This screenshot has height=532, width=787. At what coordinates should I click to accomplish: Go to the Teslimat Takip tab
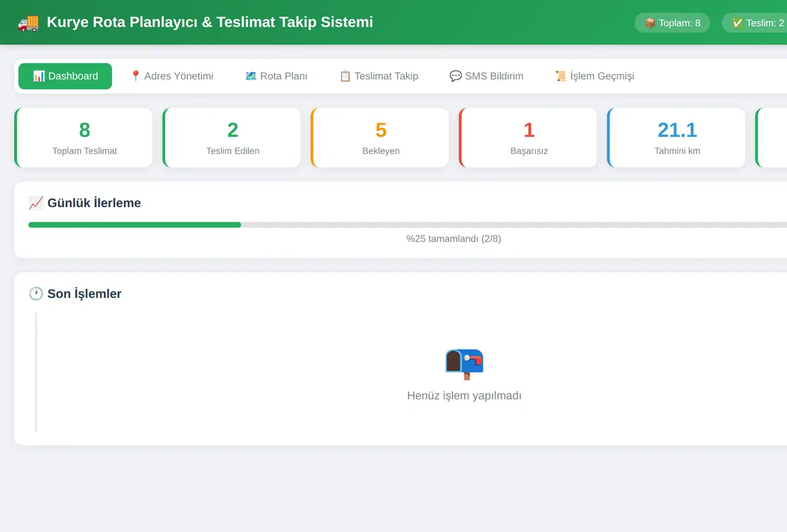click(378, 76)
